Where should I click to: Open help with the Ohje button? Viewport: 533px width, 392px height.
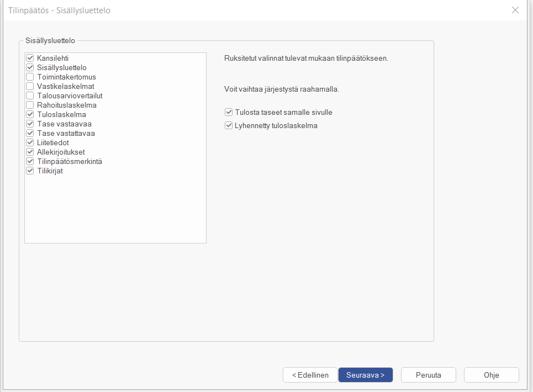(491, 375)
